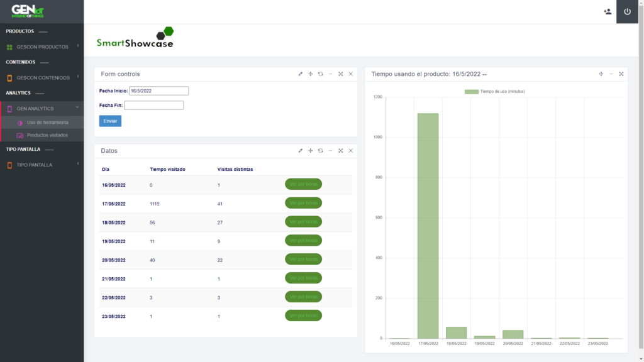Toggle 'Tiempo de uso (minutos)' legend item

[x=495, y=92]
